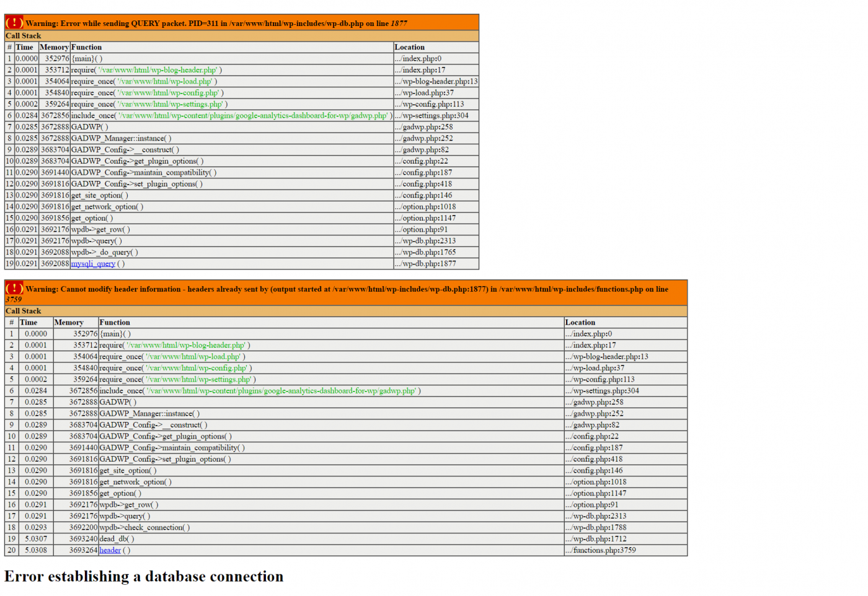The image size is (868, 596).
Task: Select location '.../wp-db.php:1877' in the table
Action: click(425, 264)
